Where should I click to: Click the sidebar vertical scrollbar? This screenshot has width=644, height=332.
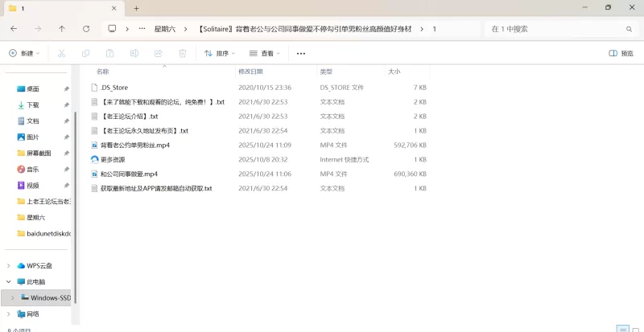click(x=76, y=207)
